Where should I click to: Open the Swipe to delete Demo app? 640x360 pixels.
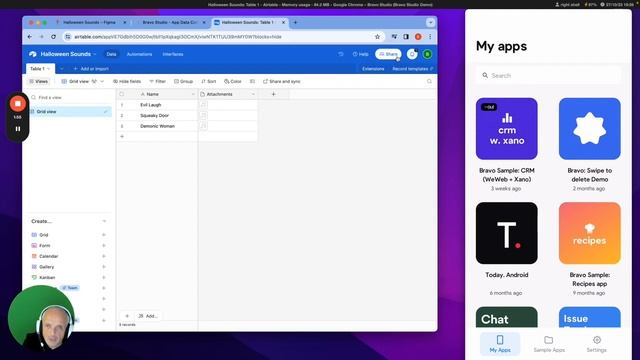pyautogui.click(x=589, y=129)
